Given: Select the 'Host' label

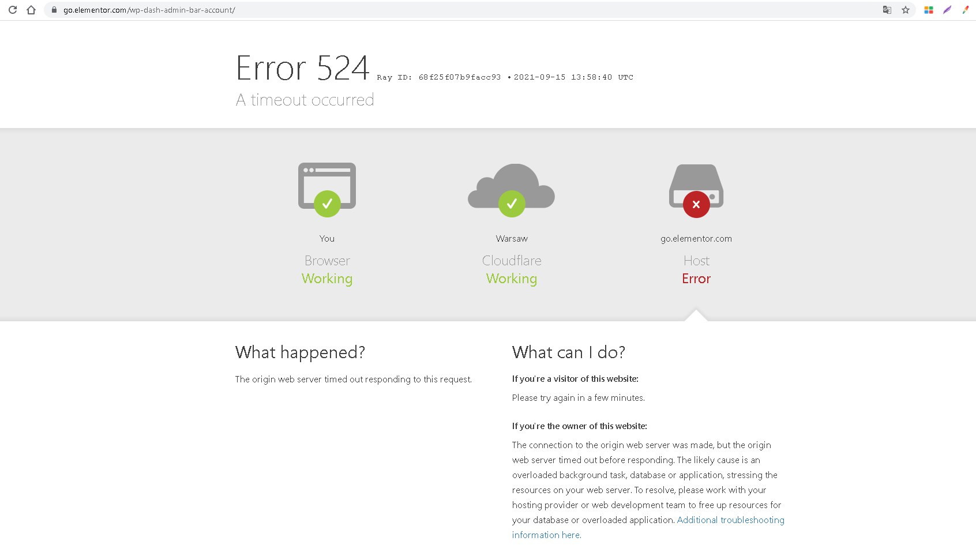Looking at the screenshot, I should coord(696,261).
